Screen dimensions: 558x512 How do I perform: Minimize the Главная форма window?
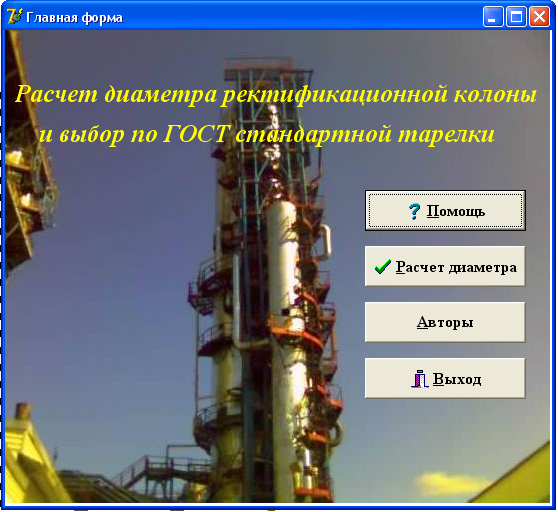[493, 16]
